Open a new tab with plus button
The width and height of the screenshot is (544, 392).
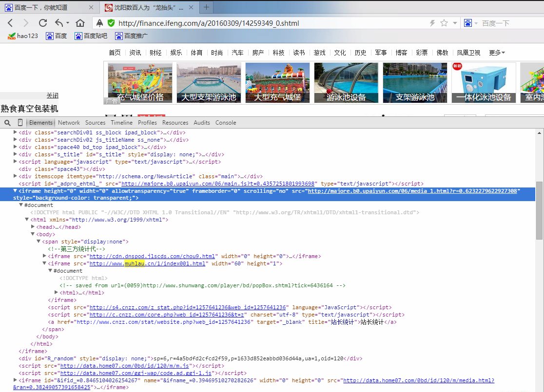(x=207, y=7)
